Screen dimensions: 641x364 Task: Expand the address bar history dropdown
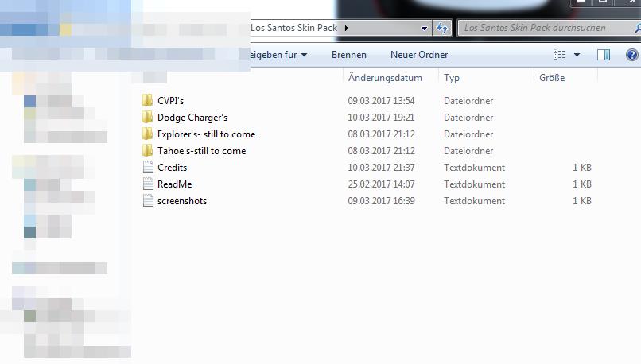point(424,28)
